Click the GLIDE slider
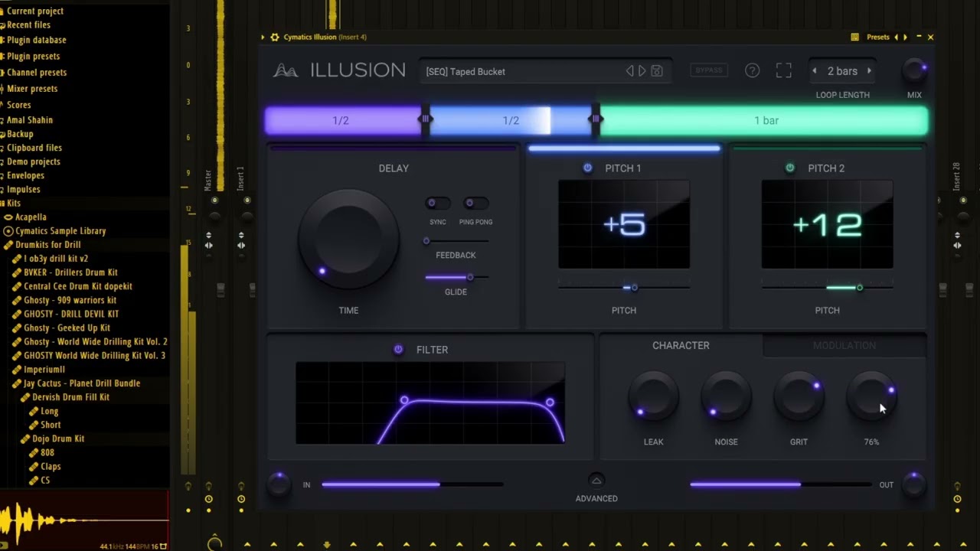This screenshot has width=980, height=551. point(456,277)
